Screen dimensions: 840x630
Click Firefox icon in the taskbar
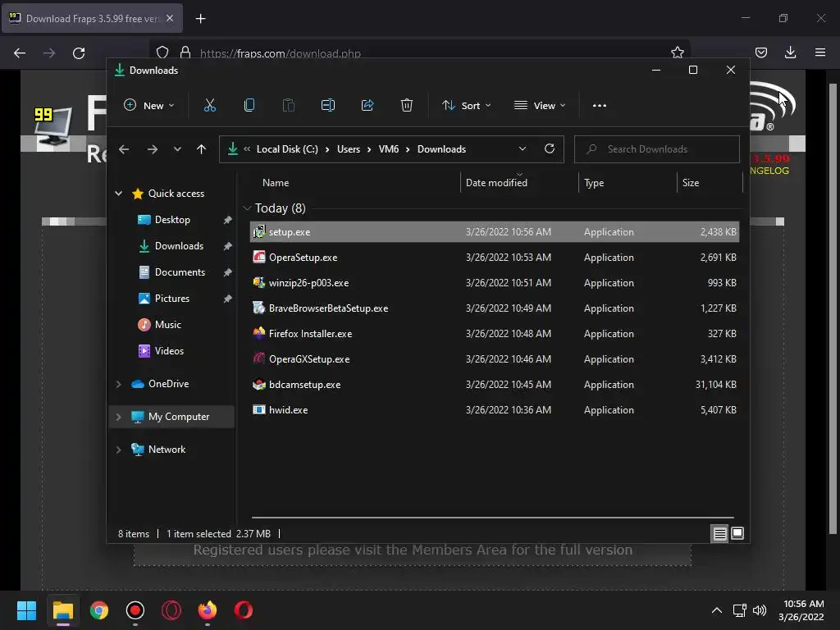208,610
